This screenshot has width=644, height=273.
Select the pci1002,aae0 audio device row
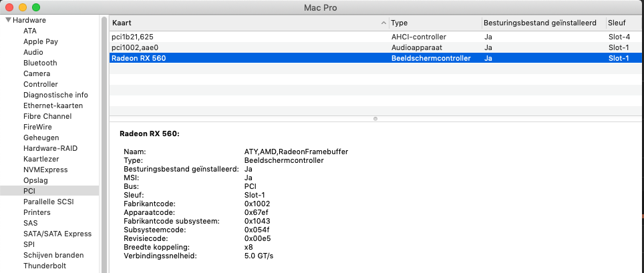(267, 47)
